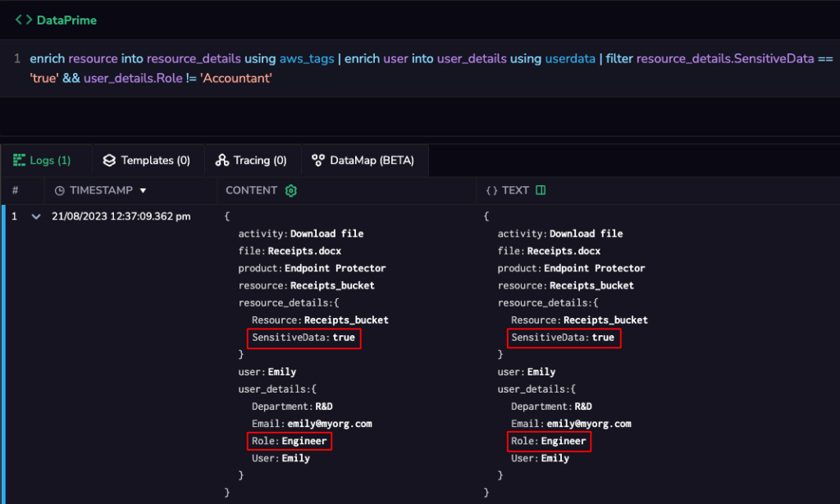The image size is (840, 504).
Task: Click the Templates tab layers icon
Action: point(109,161)
